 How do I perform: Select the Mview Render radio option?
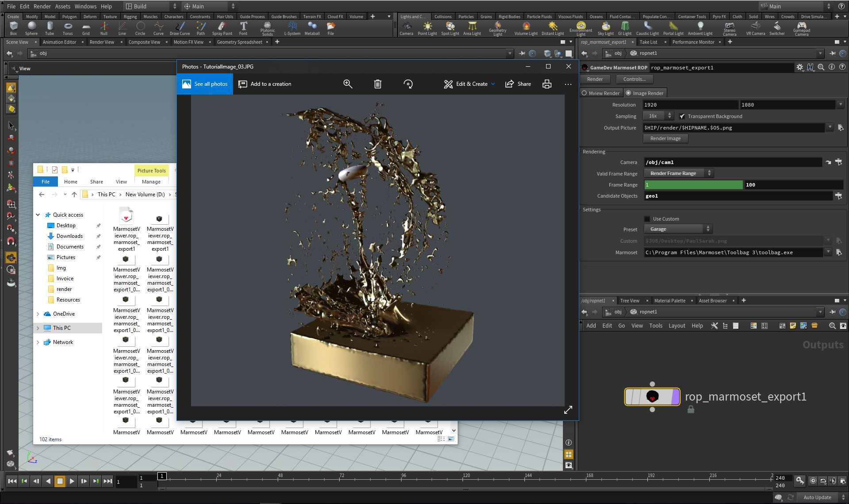click(x=585, y=93)
